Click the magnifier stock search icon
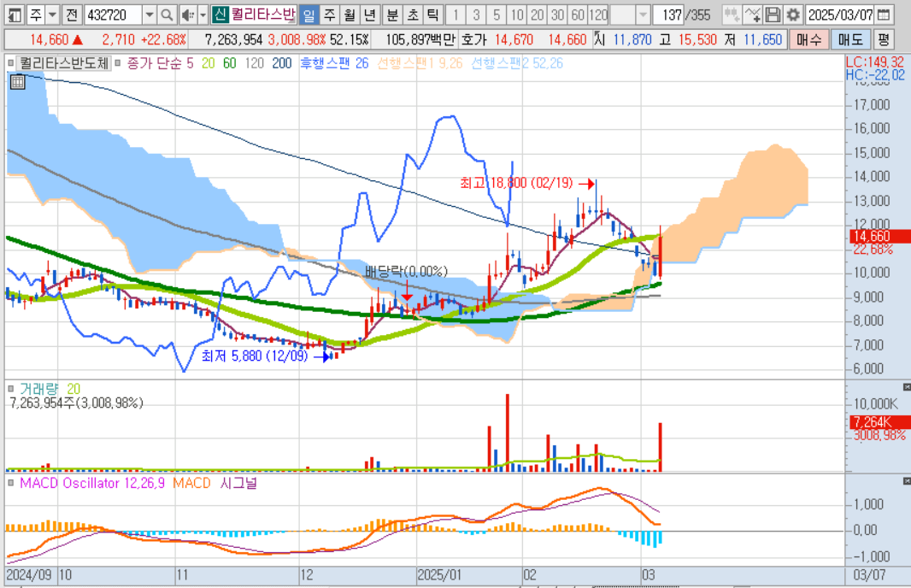 coord(167,15)
